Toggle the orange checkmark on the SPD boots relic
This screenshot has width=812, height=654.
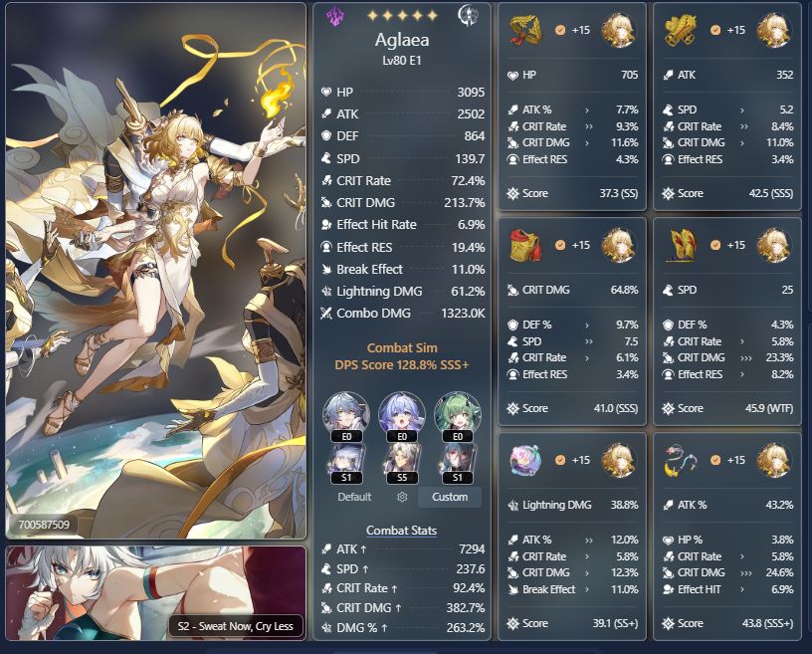click(715, 245)
